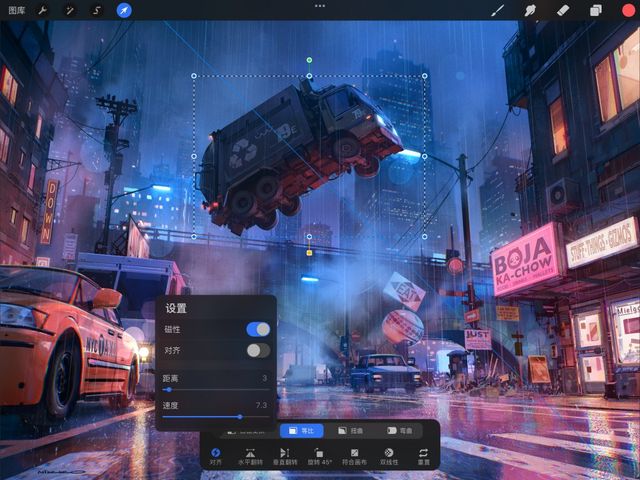Click the top-left corner transform handle
This screenshot has width=640, height=480.
(194, 76)
